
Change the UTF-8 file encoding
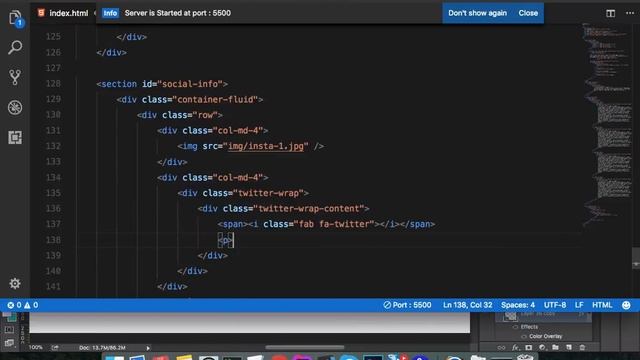[x=555, y=305]
